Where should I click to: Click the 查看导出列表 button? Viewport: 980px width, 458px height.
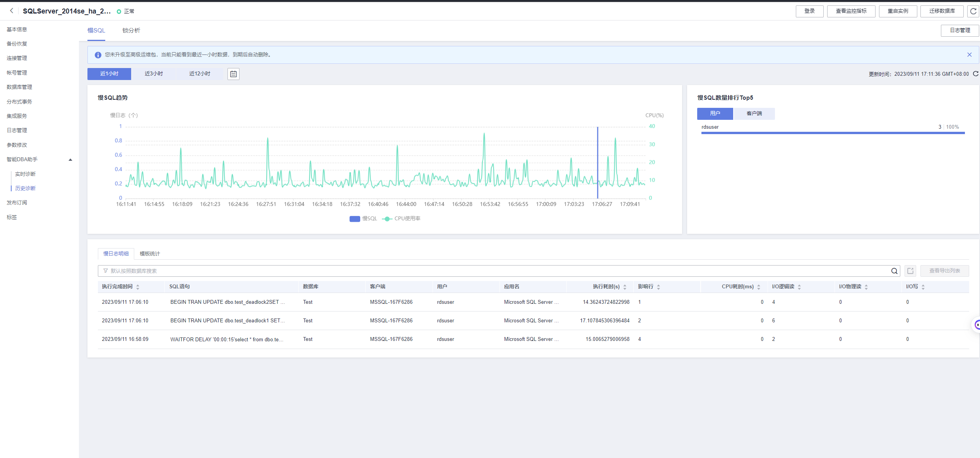pos(944,271)
